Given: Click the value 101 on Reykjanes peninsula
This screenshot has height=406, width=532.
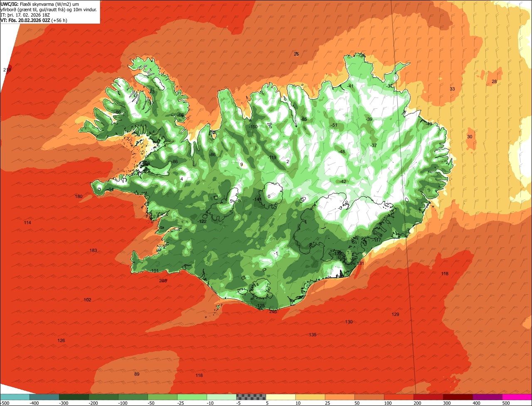Looking at the screenshot, I should [x=155, y=271].
